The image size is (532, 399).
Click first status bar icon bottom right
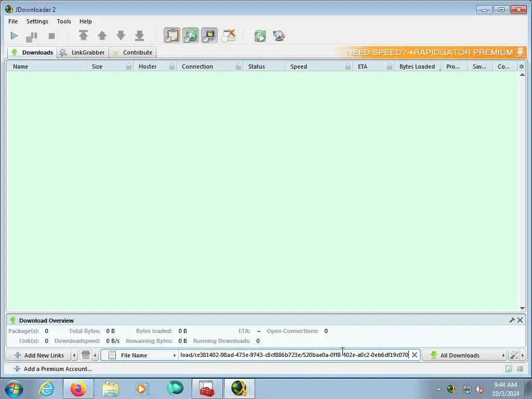point(508,369)
